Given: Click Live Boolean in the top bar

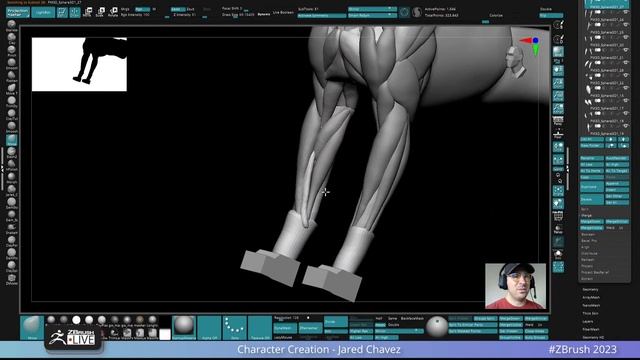Looking at the screenshot, I should pyautogui.click(x=283, y=12).
